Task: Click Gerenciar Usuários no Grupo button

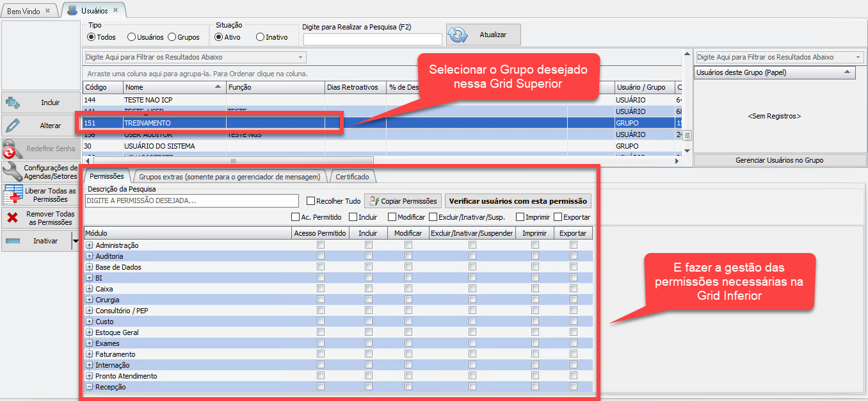Action: pyautogui.click(x=779, y=160)
